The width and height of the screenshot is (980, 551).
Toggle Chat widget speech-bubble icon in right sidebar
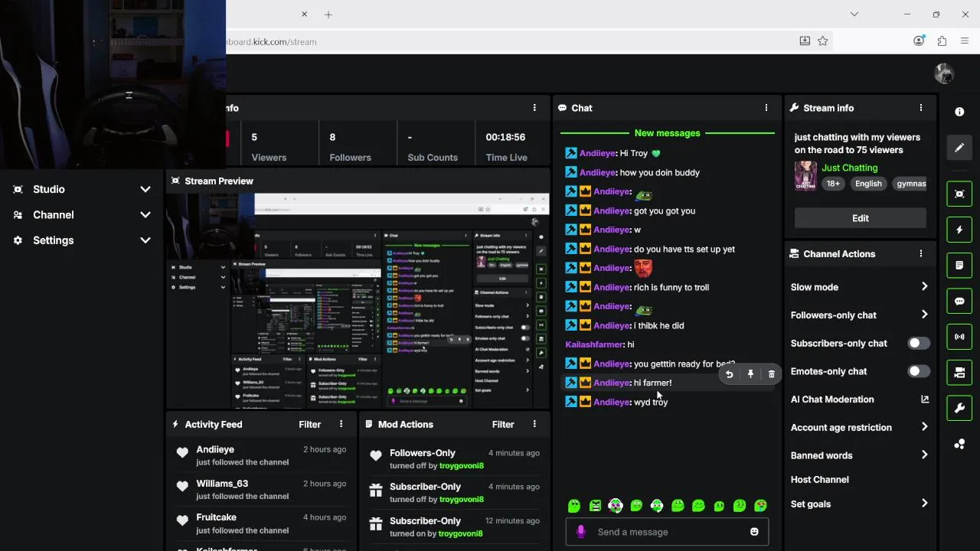(x=959, y=302)
